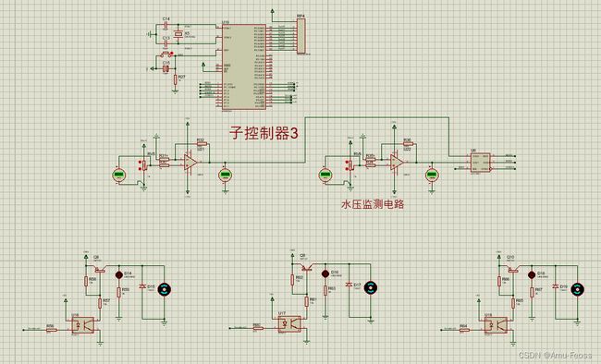Select transistor Q10 in right motor driver
This screenshot has height=364, width=601.
pos(512,269)
